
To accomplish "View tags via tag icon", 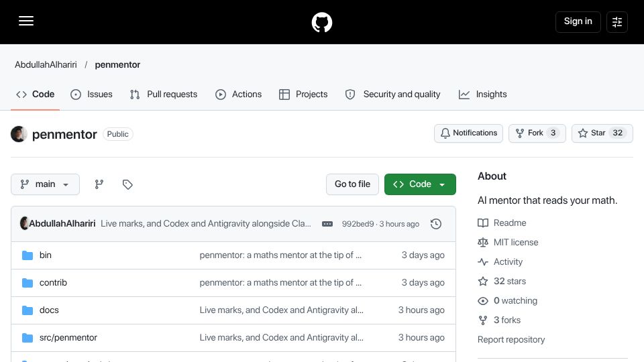I will click(x=127, y=184).
